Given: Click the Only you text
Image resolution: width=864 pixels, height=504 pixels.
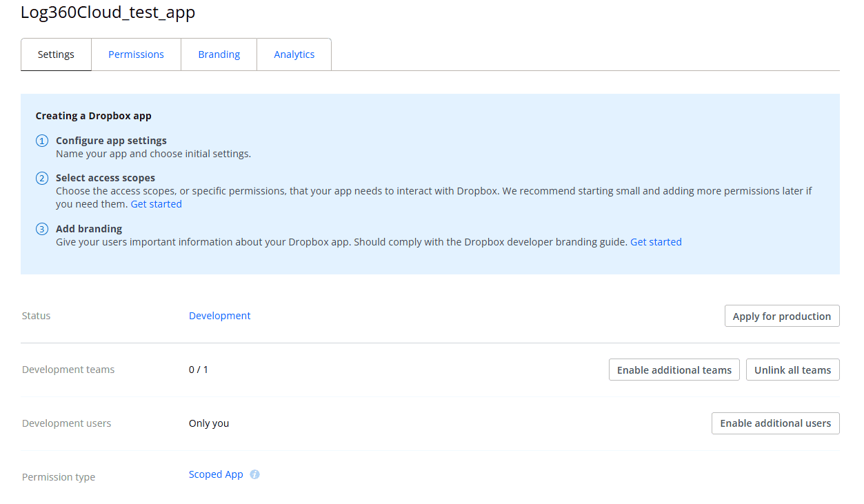Looking at the screenshot, I should pos(209,423).
